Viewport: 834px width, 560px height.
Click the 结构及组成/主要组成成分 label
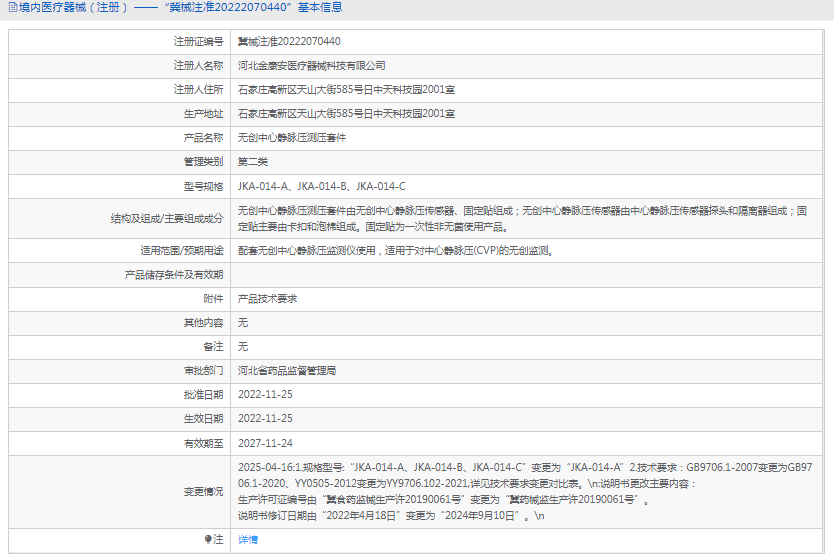point(167,219)
